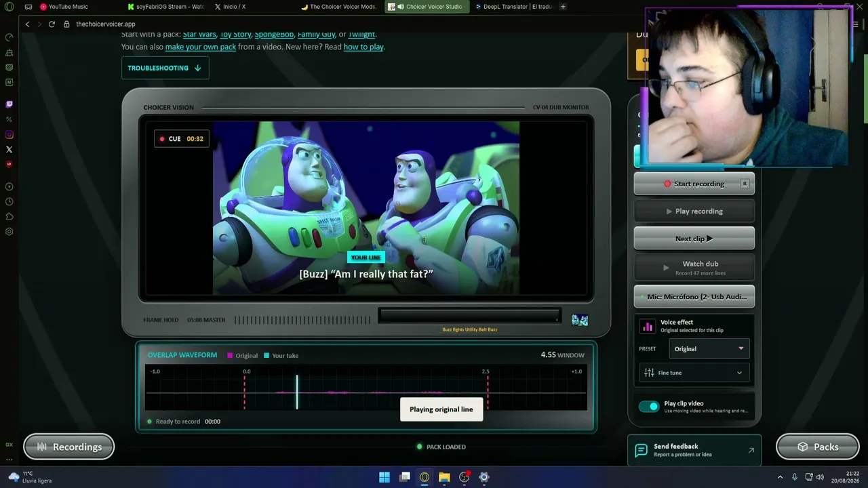Screen dimensions: 868x488
Task: Open browser settings gear in sidebar
Action: (9, 232)
